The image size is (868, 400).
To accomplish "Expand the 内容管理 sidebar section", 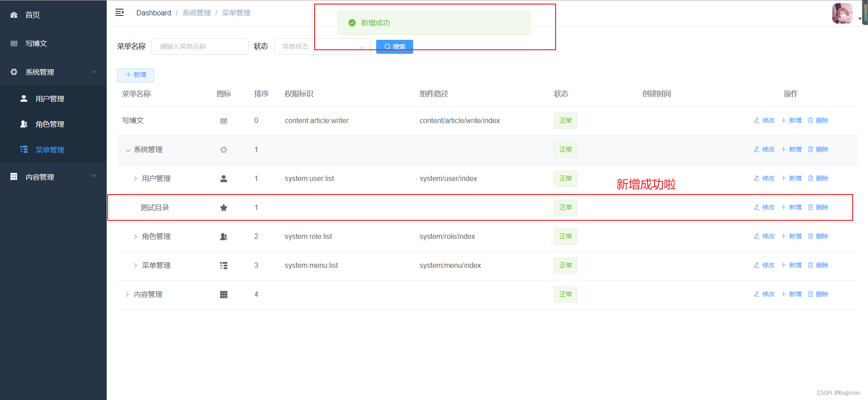I will [53, 177].
